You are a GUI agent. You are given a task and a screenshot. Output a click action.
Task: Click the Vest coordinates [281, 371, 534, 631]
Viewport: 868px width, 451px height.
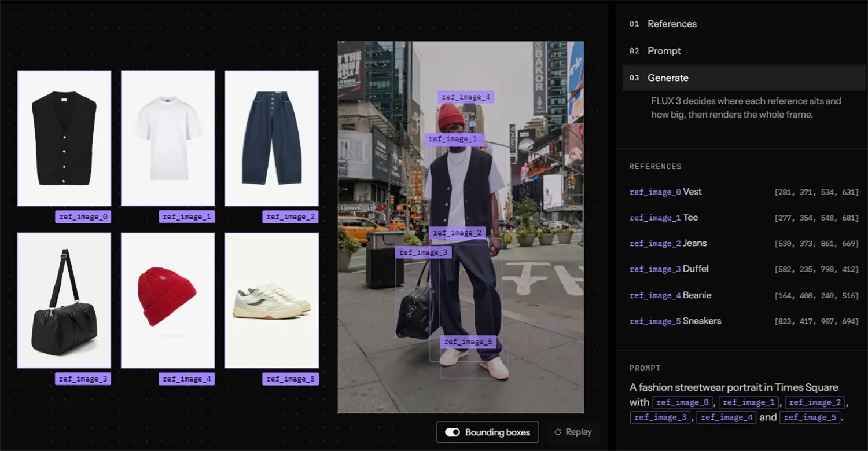coord(816,192)
